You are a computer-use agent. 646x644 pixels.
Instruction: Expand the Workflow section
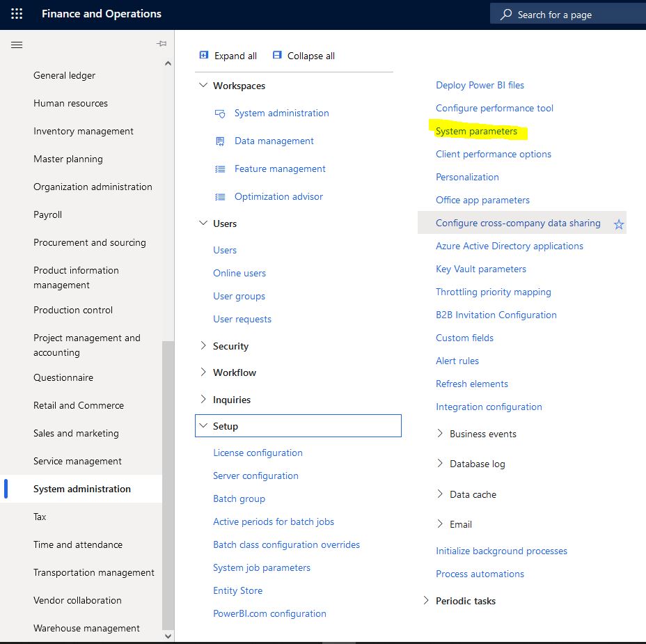coord(203,372)
